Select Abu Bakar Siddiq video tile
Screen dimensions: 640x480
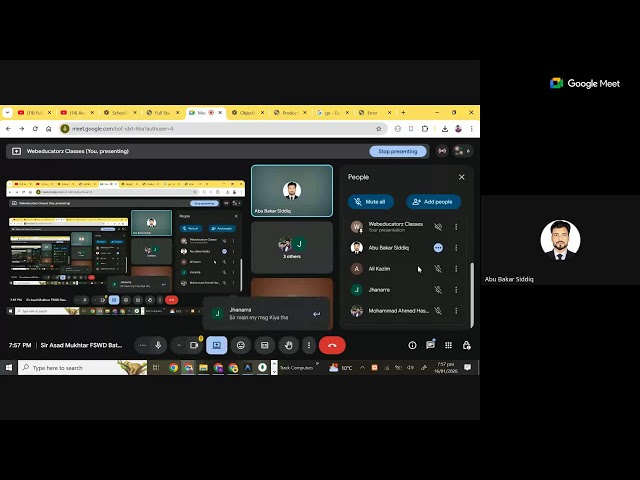pos(292,191)
